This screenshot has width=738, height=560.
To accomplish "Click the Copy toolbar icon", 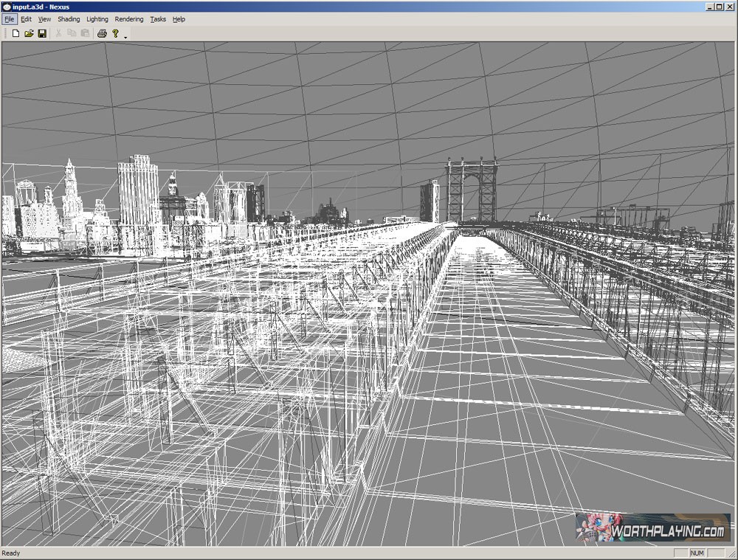I will click(x=72, y=33).
